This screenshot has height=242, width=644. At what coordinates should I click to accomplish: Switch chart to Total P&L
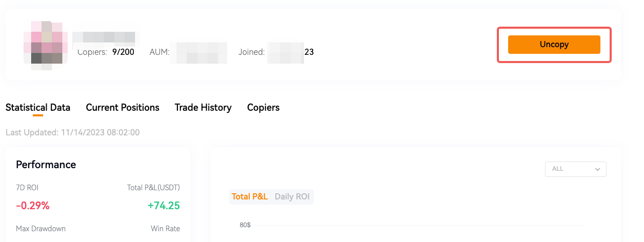tap(250, 196)
